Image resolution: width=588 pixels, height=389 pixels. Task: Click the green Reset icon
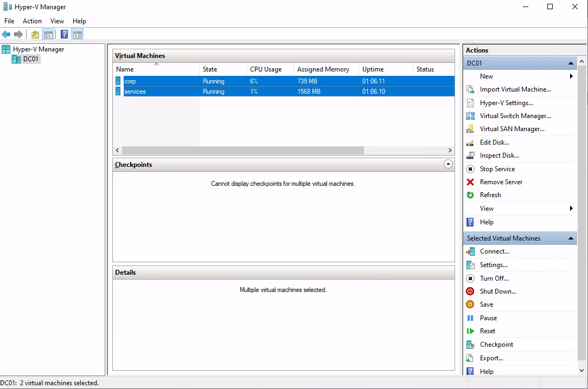470,331
